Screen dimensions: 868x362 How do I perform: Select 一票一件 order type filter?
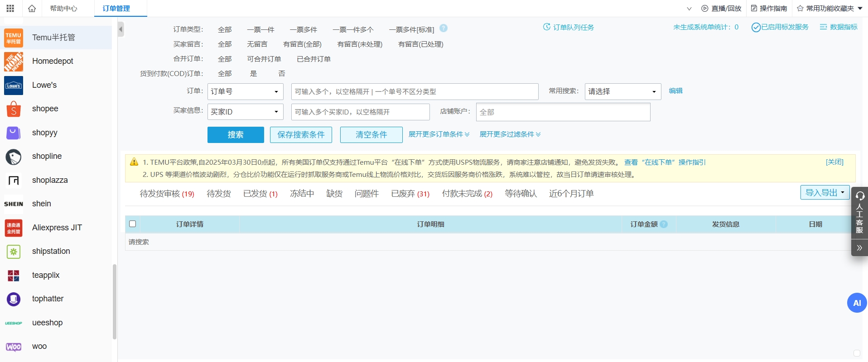pos(260,30)
